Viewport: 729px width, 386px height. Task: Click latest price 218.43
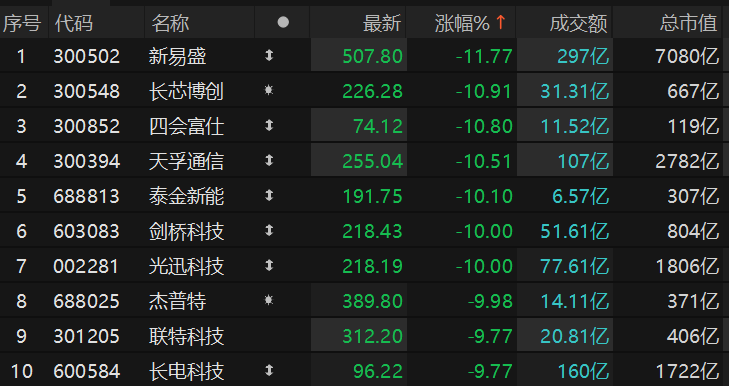tap(372, 232)
